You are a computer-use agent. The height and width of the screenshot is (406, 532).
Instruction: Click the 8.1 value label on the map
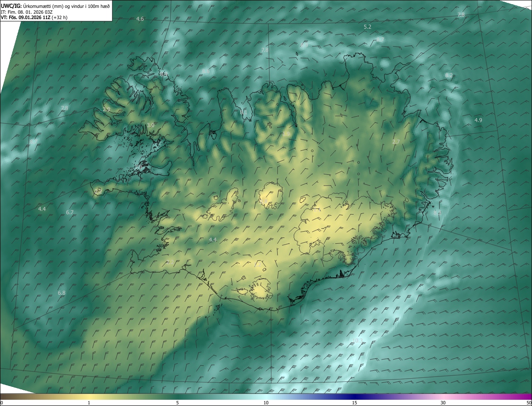244,112
